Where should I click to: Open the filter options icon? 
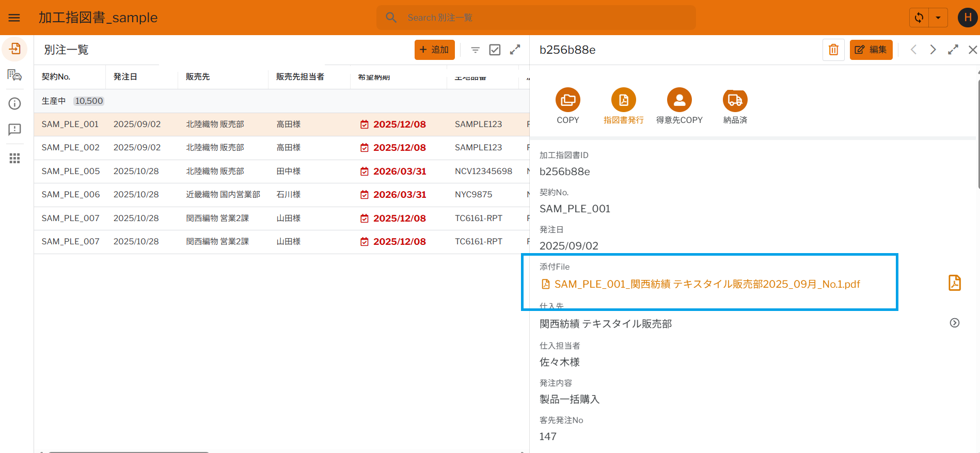(475, 50)
